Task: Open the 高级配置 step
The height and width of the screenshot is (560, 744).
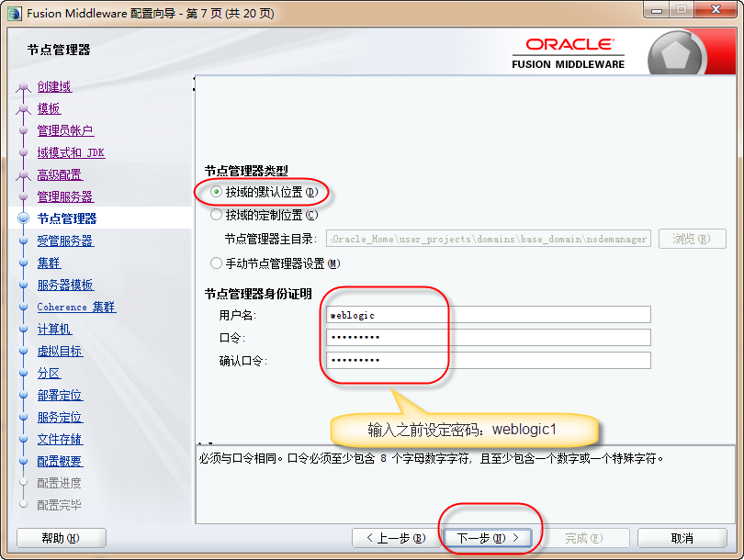Action: pos(60,175)
